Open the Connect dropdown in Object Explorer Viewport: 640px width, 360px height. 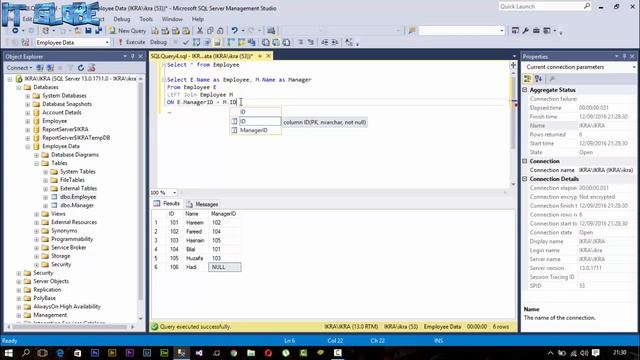[x=19, y=68]
